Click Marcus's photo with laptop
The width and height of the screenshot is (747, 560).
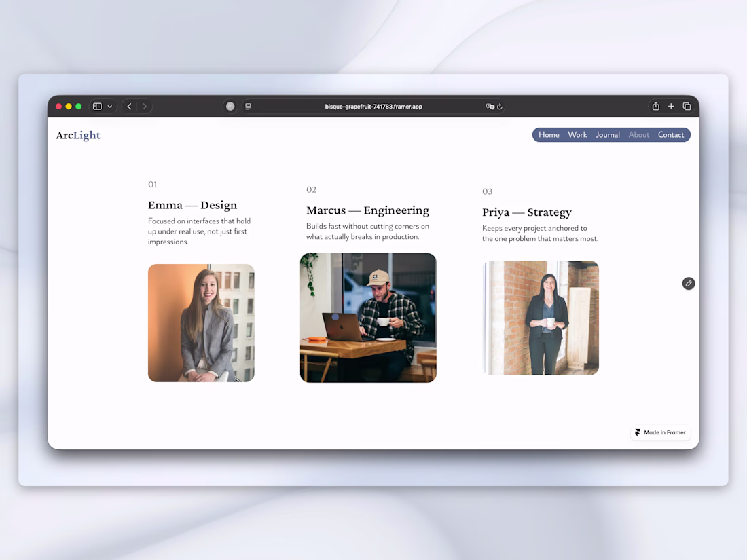coord(368,318)
